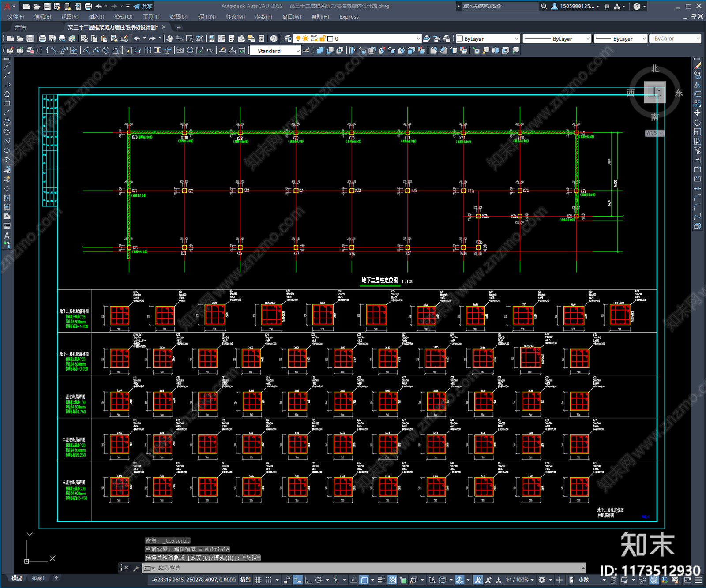Toggle object snap in status bar

pyautogui.click(x=364, y=580)
